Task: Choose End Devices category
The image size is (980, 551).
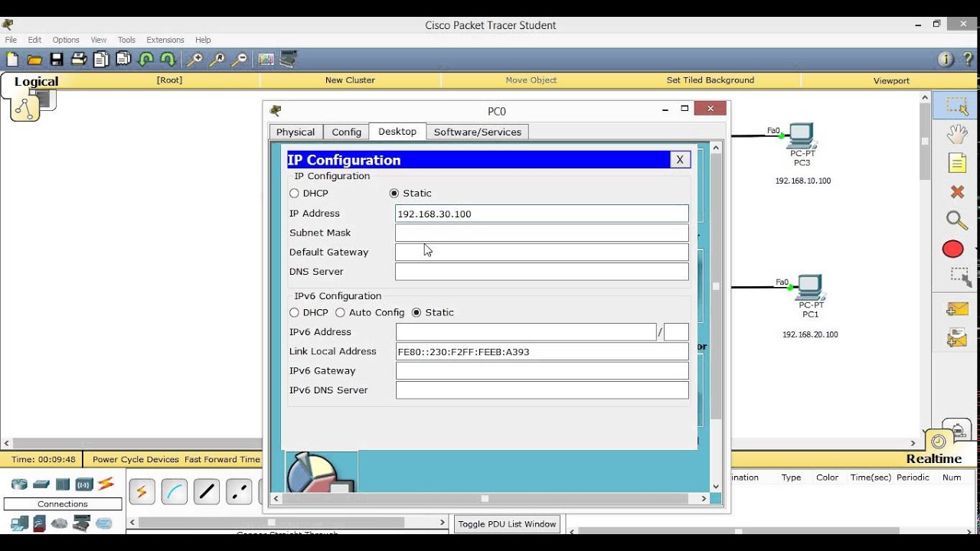Action: tap(19, 523)
